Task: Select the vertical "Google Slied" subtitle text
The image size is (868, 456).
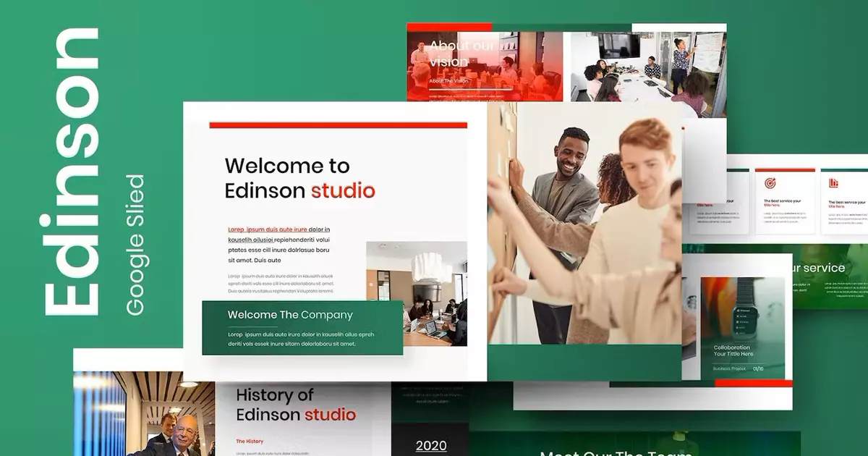Action: click(135, 245)
